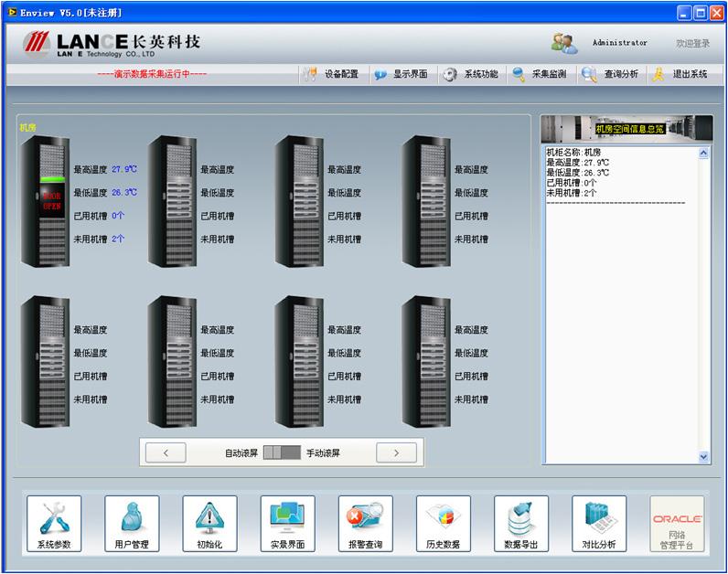Open the 查询分析 menu
The height and width of the screenshot is (574, 728).
tap(611, 75)
